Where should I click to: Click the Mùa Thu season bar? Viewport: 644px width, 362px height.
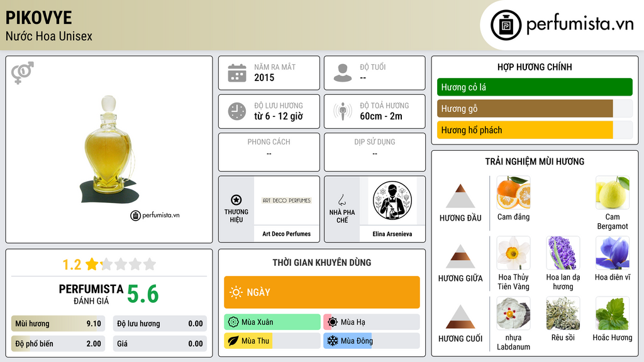[x=272, y=341]
